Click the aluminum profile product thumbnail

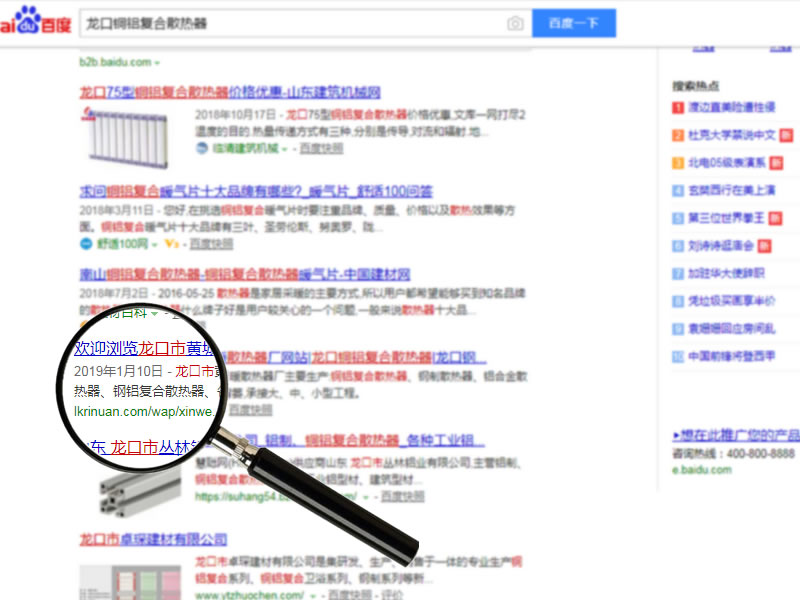140,490
